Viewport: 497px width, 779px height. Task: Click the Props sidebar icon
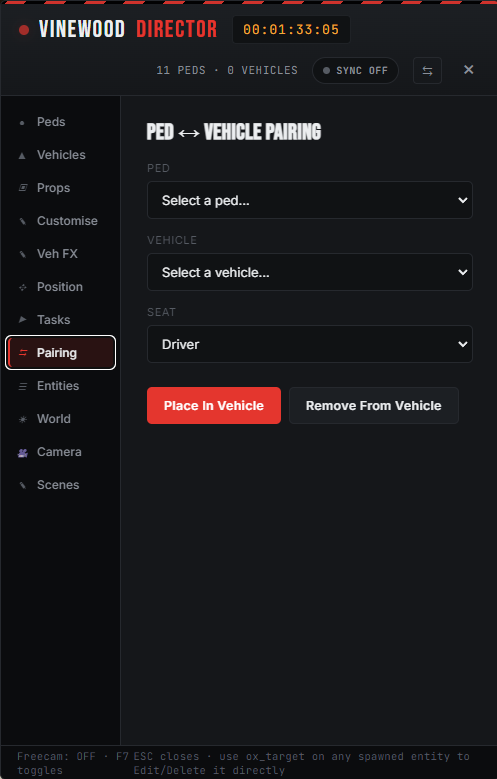pyautogui.click(x=22, y=188)
